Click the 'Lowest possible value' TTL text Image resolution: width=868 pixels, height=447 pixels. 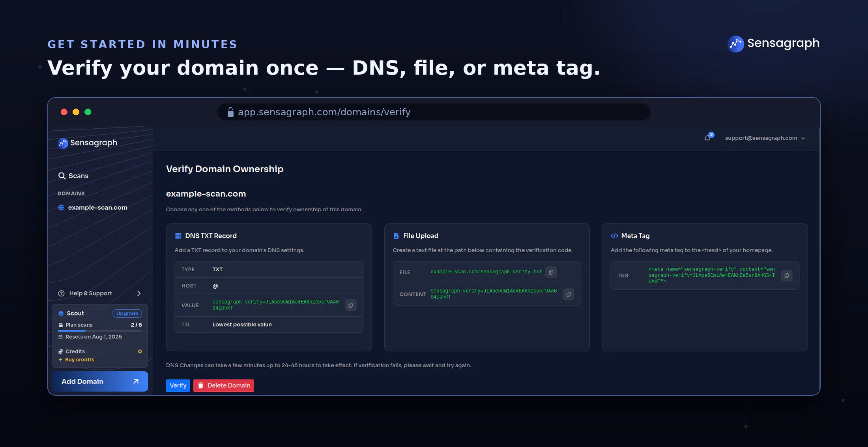242,325
